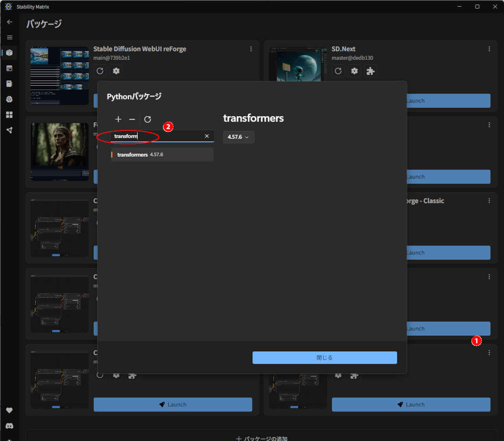
Task: Click the 'master@dedb130' version text
Action: [x=352, y=58]
